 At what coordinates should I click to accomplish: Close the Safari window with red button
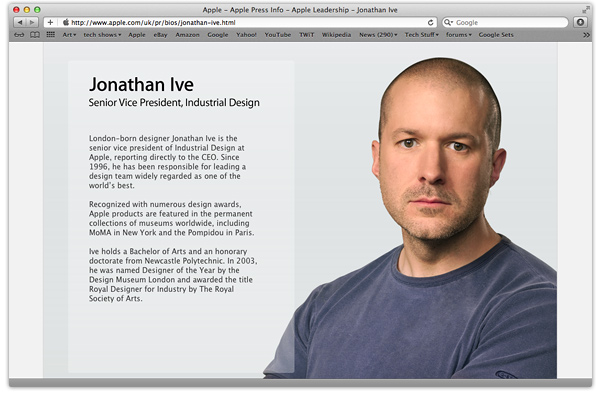click(x=16, y=9)
